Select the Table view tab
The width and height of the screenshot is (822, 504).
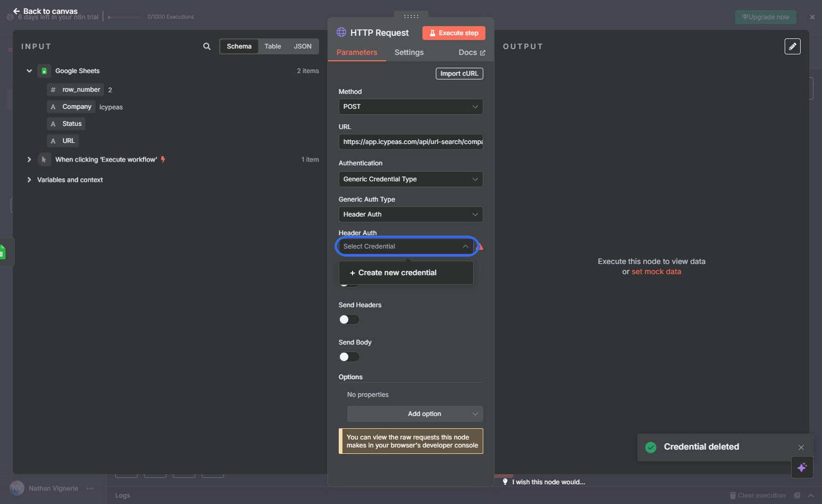(273, 46)
